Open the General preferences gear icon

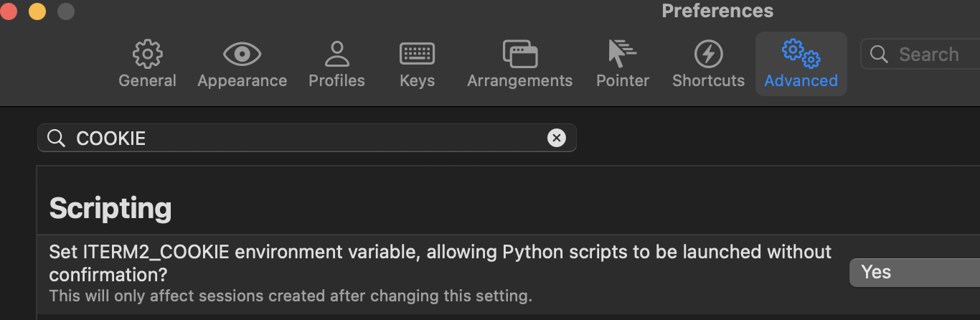(147, 55)
